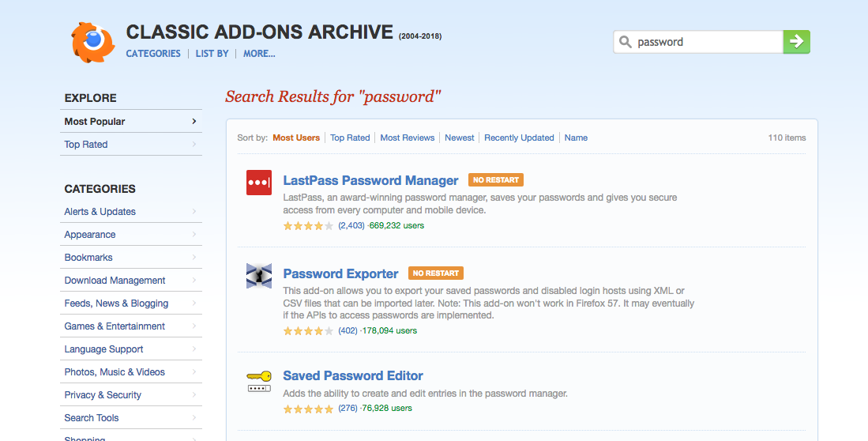Sort results by Newest

click(460, 138)
